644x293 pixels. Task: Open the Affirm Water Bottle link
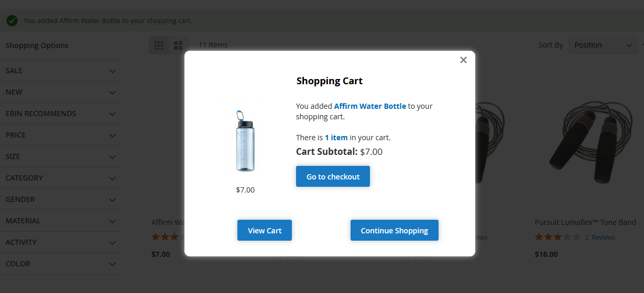[370, 106]
